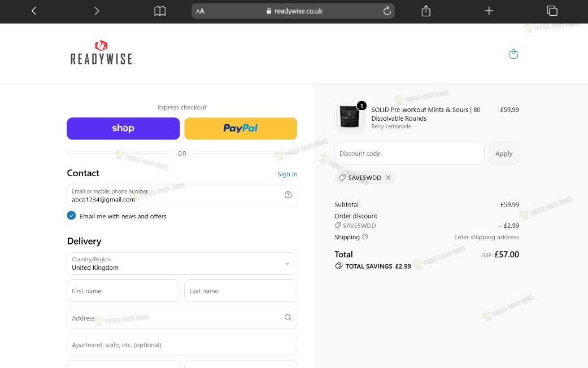This screenshot has height=368, width=588.
Task: Go forward with the browser forward arrow
Action: [x=97, y=11]
